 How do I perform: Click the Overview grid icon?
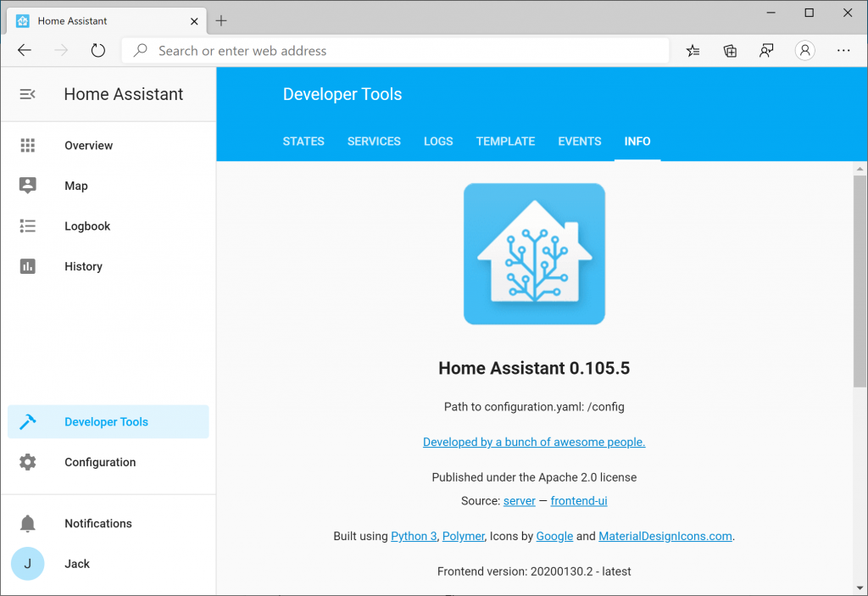[x=28, y=145]
